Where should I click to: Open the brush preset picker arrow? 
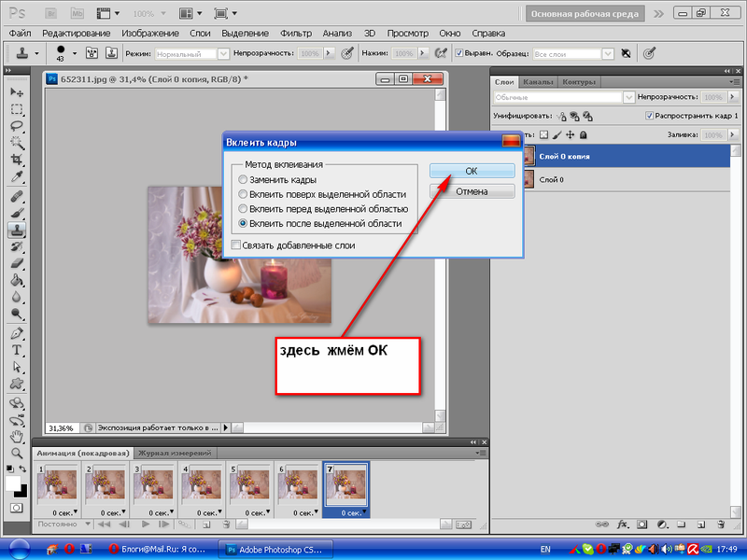coord(75,53)
